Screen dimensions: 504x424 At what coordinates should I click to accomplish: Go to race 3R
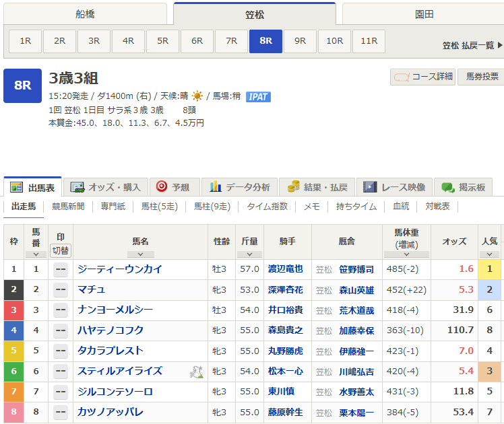[x=94, y=41]
